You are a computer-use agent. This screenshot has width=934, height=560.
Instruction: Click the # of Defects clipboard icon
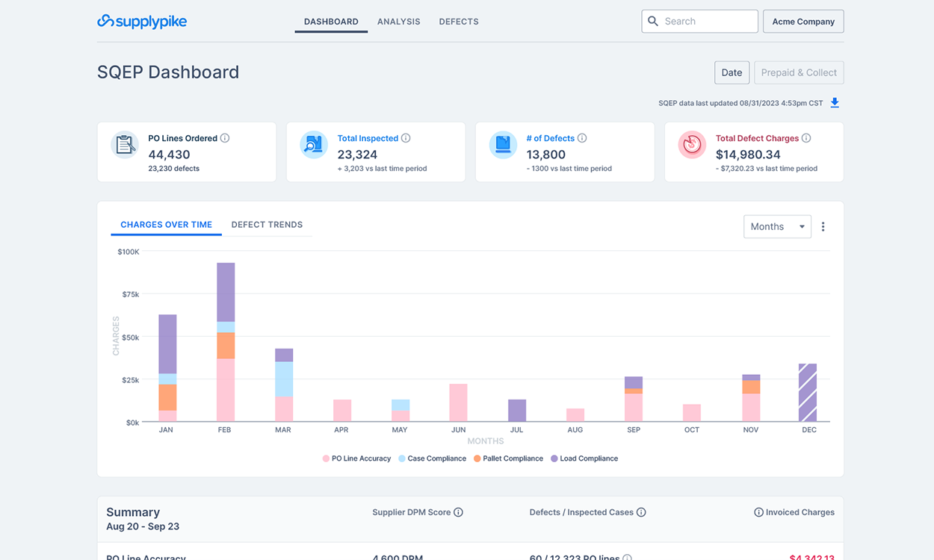point(502,144)
